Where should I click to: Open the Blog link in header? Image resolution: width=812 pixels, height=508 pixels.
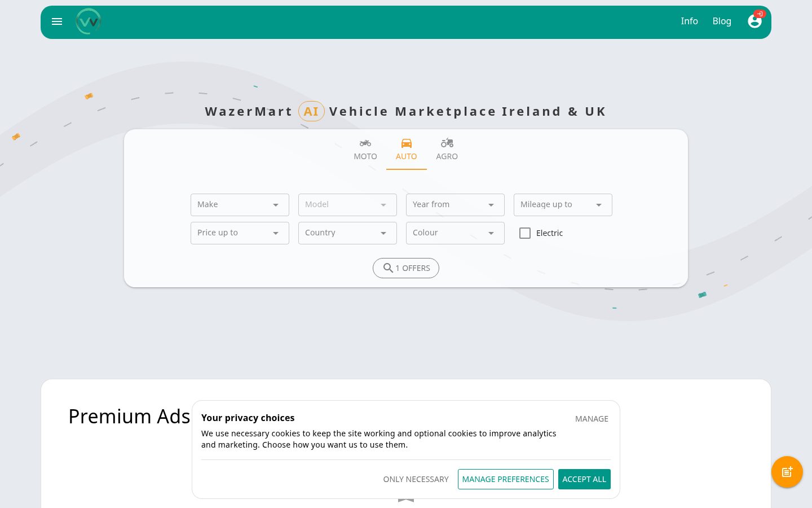(722, 21)
